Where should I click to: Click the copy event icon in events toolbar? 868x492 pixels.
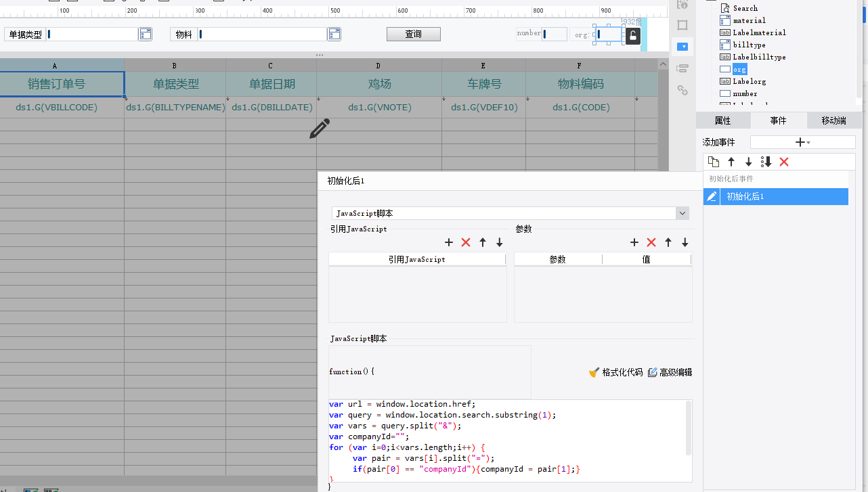point(714,162)
